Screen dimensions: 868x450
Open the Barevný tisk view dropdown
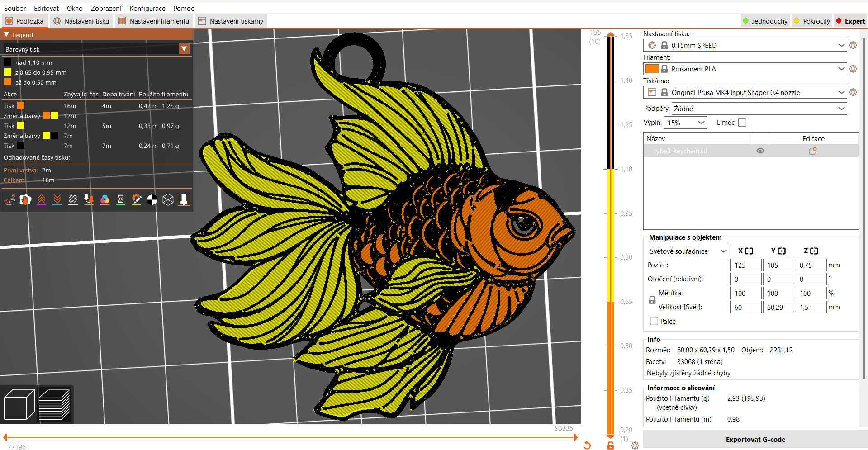point(184,49)
